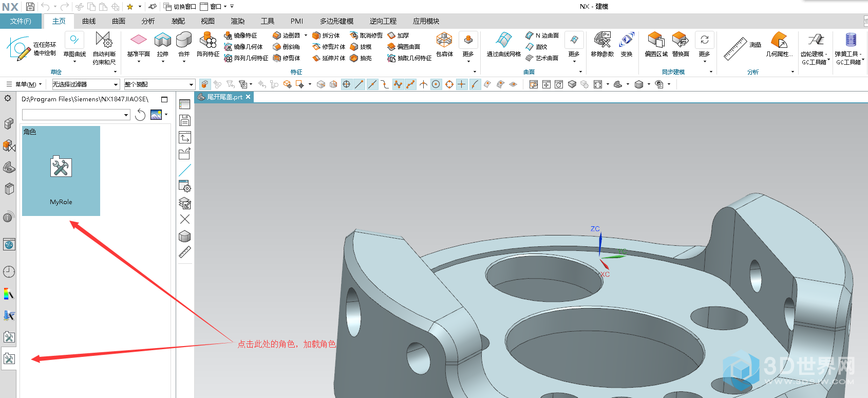Toggle the Enable Snap Point button
868x398 pixels.
[347, 84]
